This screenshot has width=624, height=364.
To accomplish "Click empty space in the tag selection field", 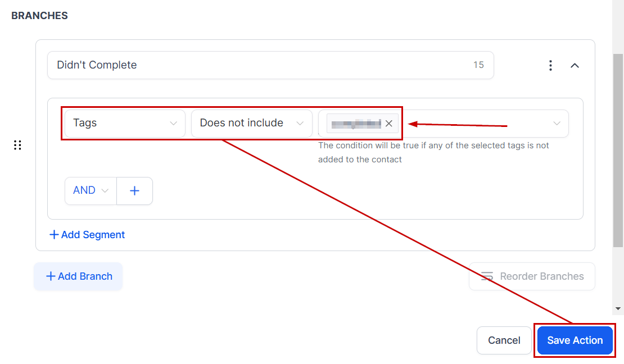I will coord(478,124).
